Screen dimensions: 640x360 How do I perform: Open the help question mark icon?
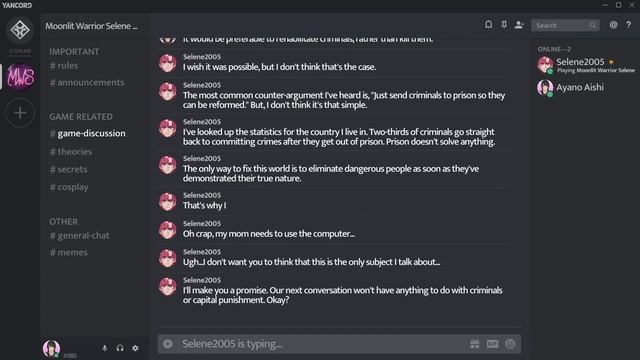[x=629, y=25]
